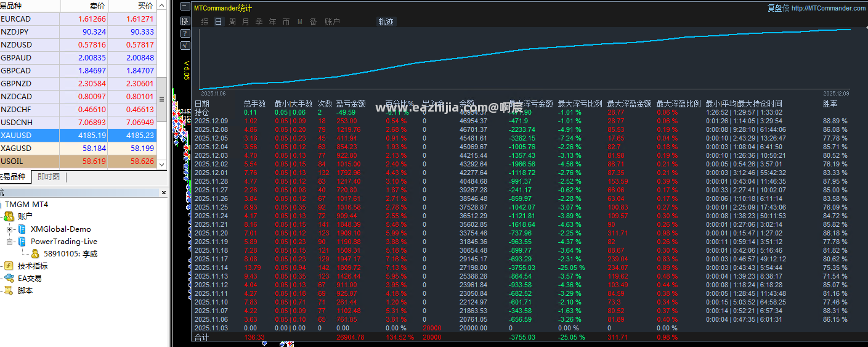Select the XAGUSD symbol row
868x347 pixels.
78,149
